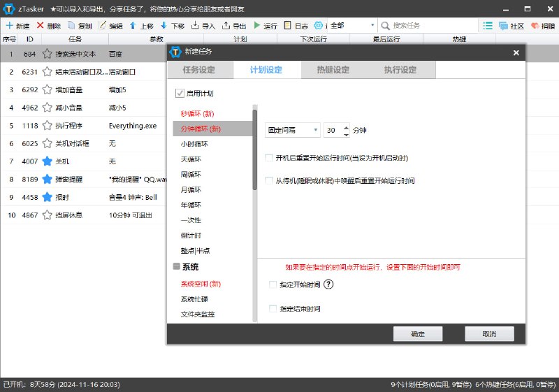Select 一次性 schedule type

212,220
